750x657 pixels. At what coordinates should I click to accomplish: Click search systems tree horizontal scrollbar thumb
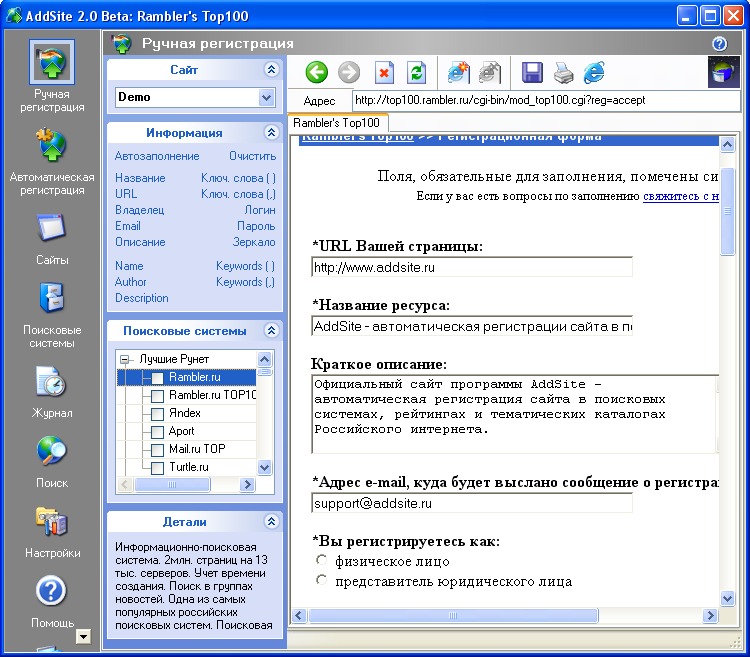click(172, 484)
